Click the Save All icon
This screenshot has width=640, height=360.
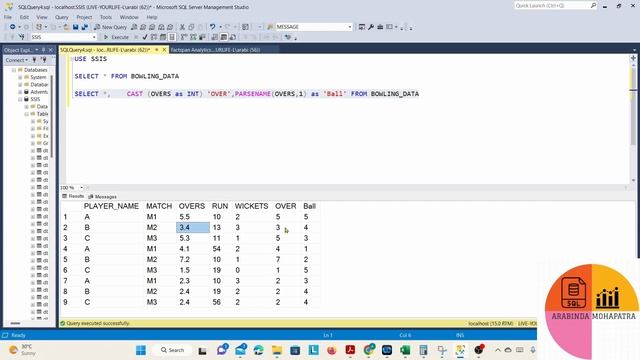(84, 27)
